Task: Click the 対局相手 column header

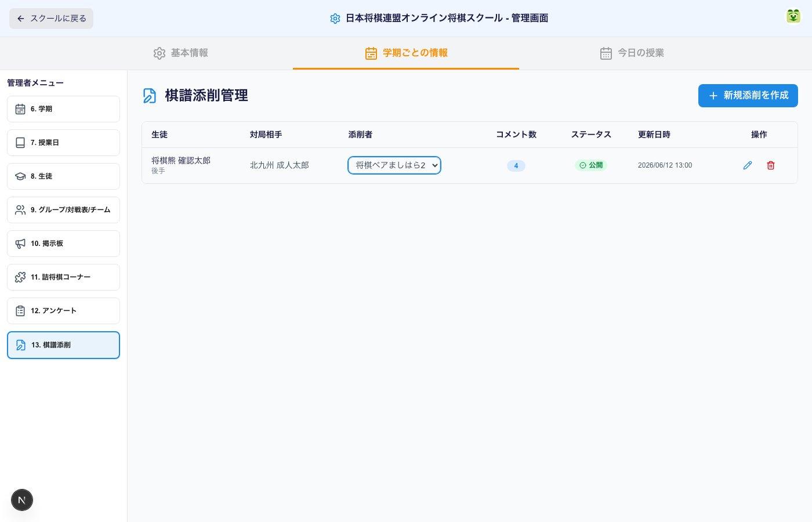Action: point(266,135)
